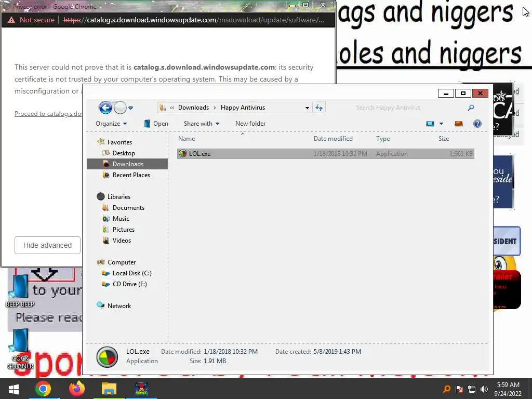532x399 pixels.
Task: Click the LOL.exe file icon
Action: pyautogui.click(x=183, y=153)
